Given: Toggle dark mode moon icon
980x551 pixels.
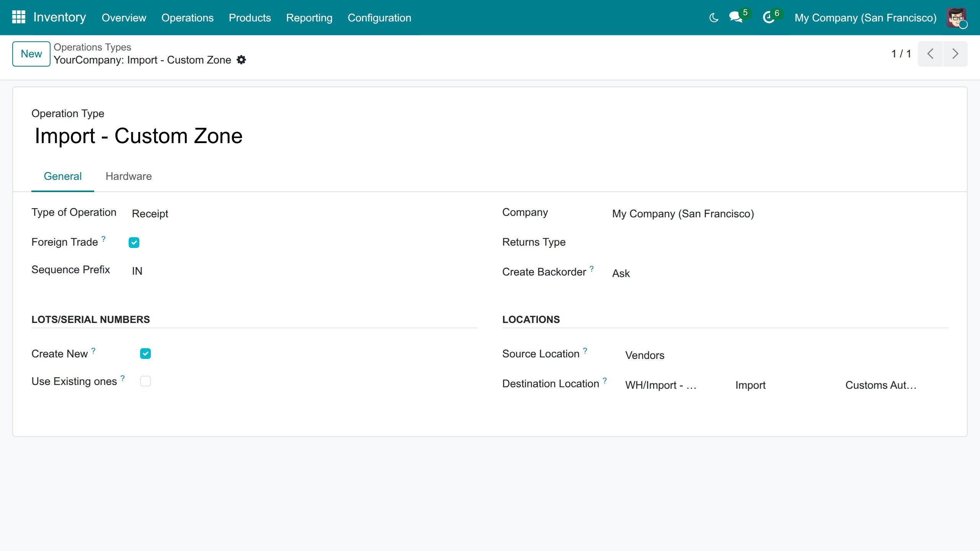Looking at the screenshot, I should tap(714, 18).
